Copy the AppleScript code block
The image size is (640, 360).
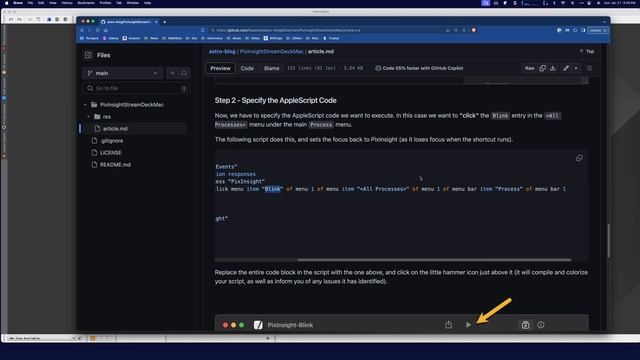click(x=579, y=158)
